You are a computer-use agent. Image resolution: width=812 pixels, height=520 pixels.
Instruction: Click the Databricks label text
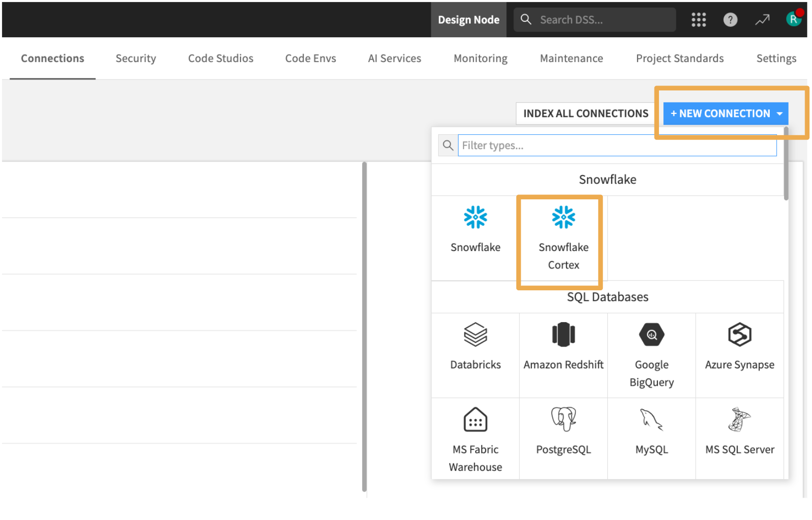(x=476, y=364)
